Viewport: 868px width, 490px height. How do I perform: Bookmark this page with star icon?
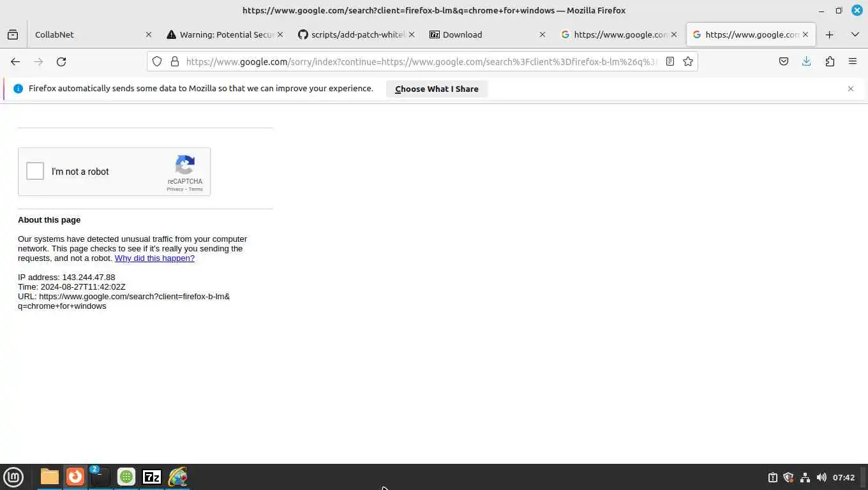[687, 61]
